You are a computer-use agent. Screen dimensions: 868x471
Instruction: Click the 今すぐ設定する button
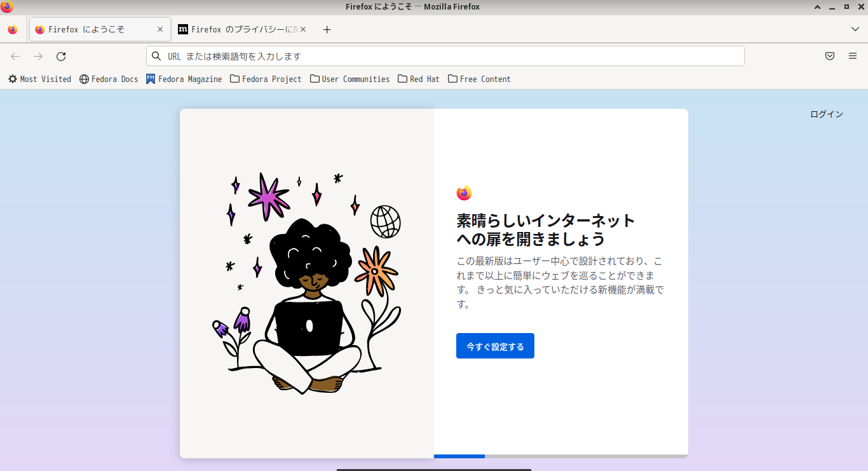495,346
